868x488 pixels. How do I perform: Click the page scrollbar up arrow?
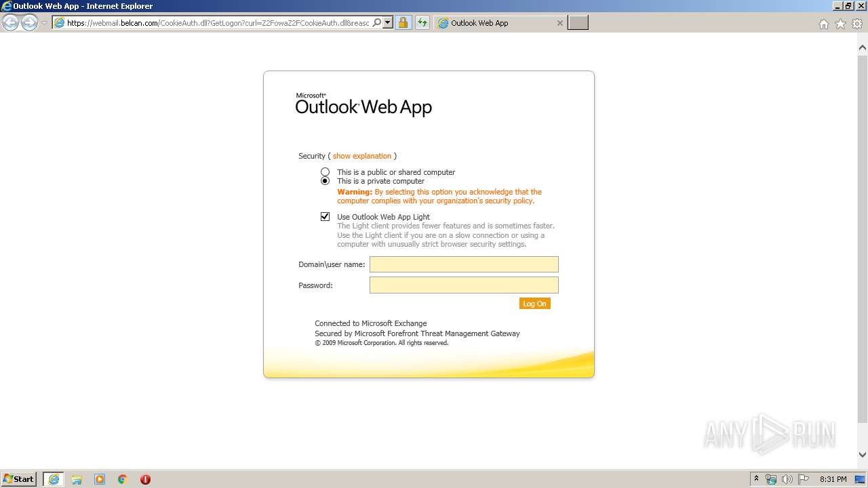point(863,48)
